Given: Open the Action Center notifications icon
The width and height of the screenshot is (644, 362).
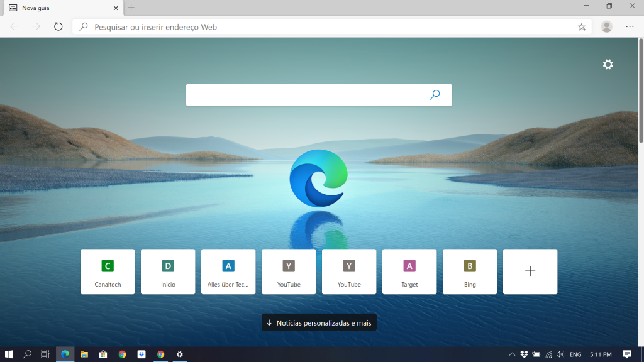Looking at the screenshot, I should tap(627, 354).
